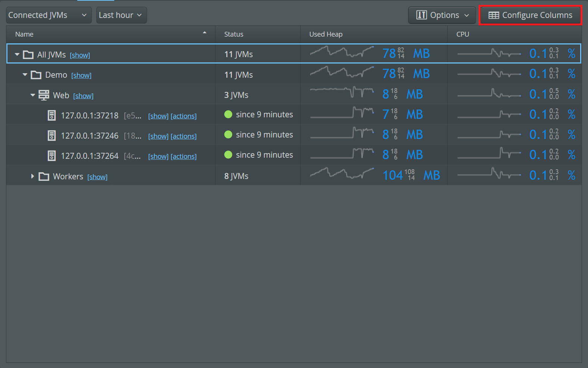Click the Configure Columns button
The height and width of the screenshot is (368, 588).
click(x=530, y=15)
